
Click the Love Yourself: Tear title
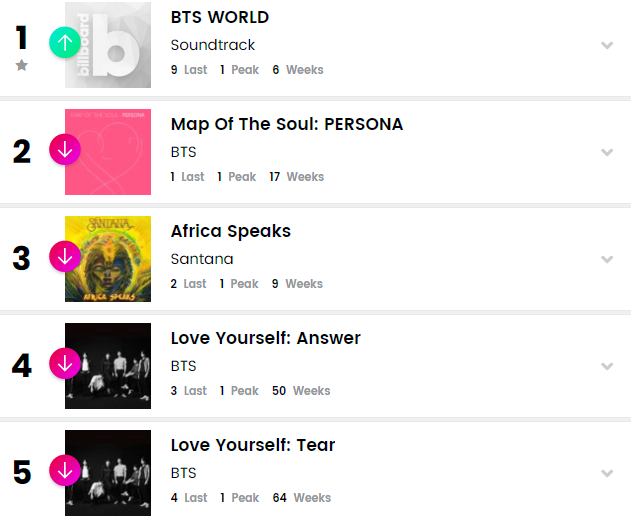click(253, 445)
